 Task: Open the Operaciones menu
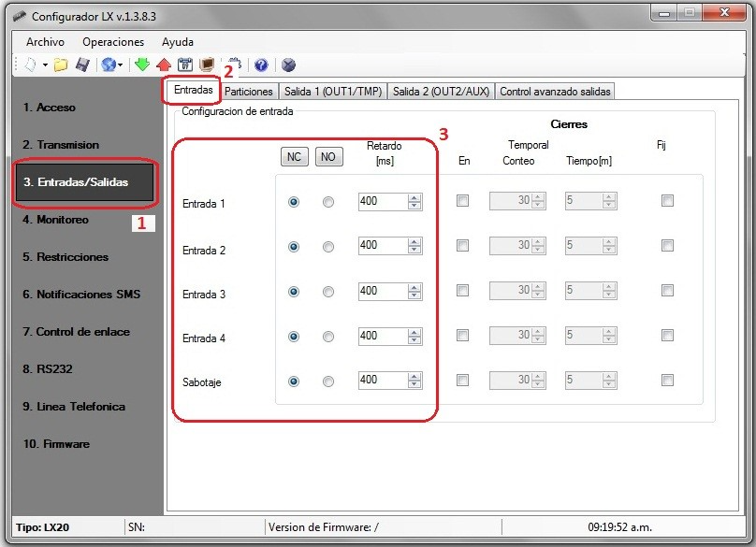coord(113,42)
